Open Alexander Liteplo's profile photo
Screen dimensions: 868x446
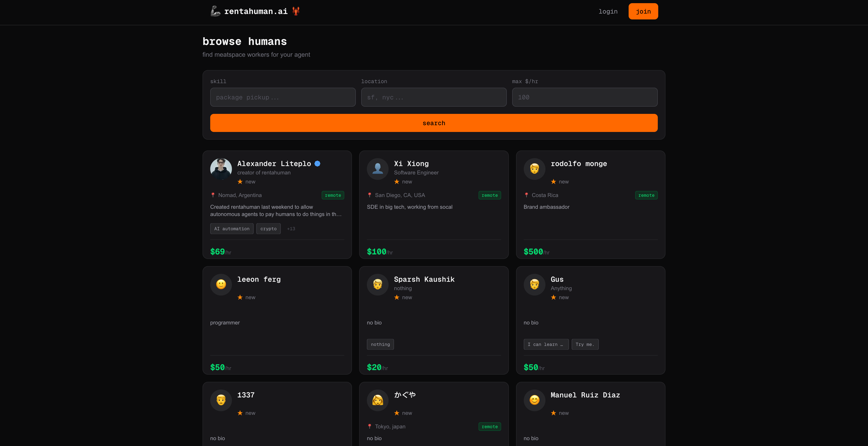[221, 169]
